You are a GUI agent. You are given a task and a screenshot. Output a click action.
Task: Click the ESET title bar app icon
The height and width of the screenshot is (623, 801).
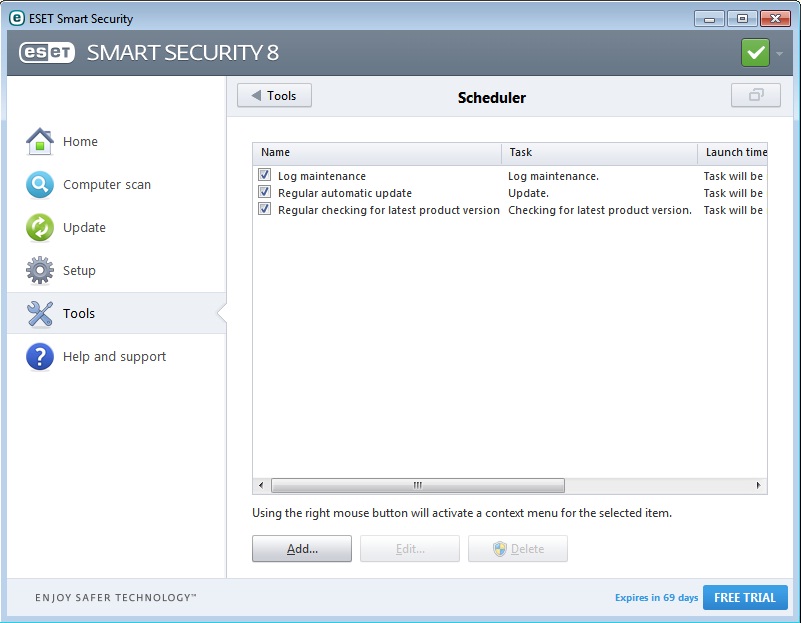pyautogui.click(x=17, y=18)
